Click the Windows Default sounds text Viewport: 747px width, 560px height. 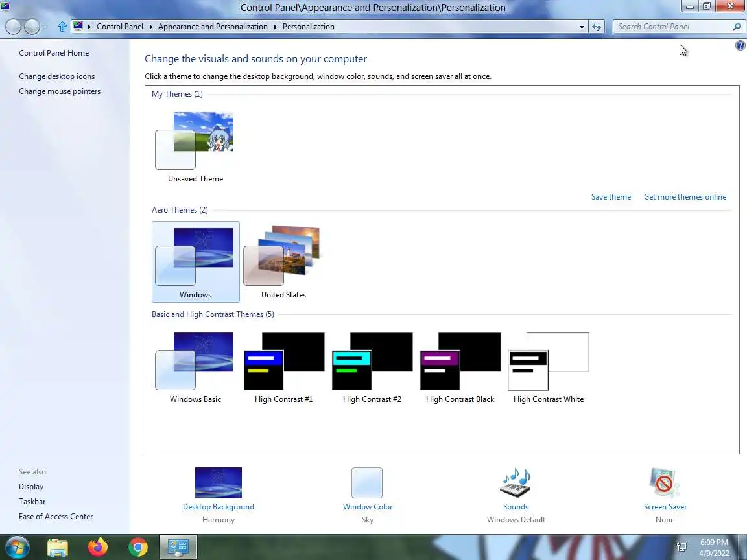point(516,520)
